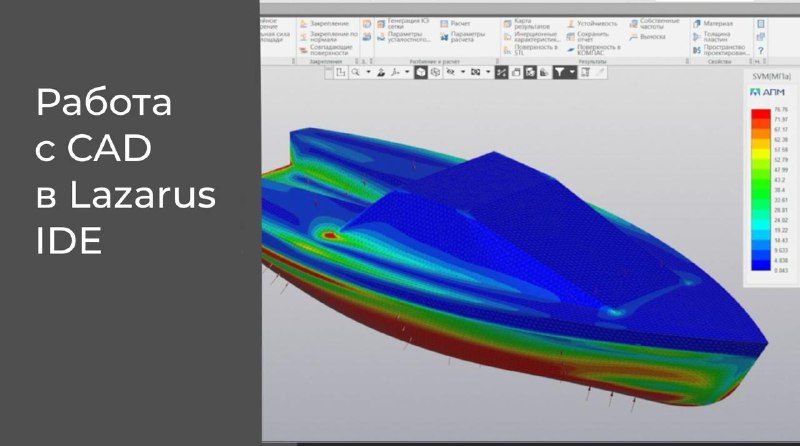
Task: Toggle wireframe cube display
Action: 435,72
